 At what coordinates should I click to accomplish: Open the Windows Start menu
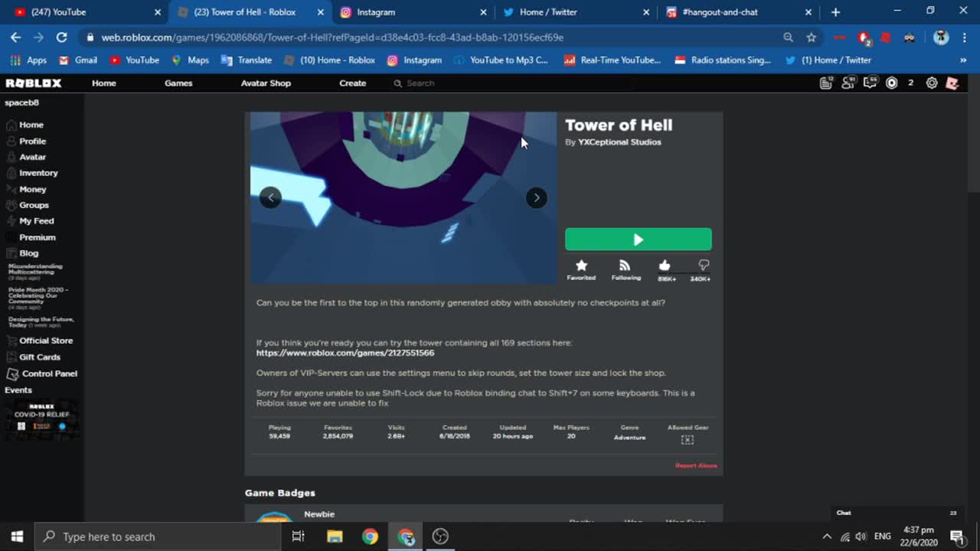[x=18, y=536]
